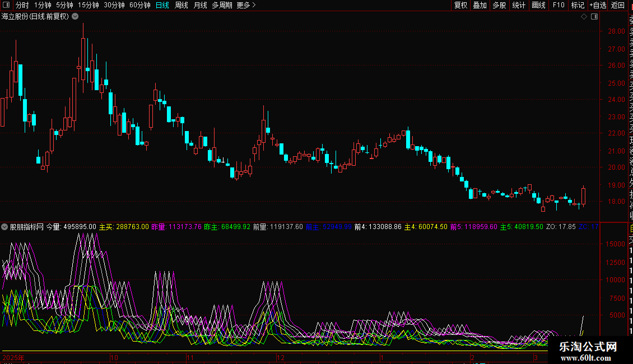Toggle the right side panel icon

pos(594,17)
